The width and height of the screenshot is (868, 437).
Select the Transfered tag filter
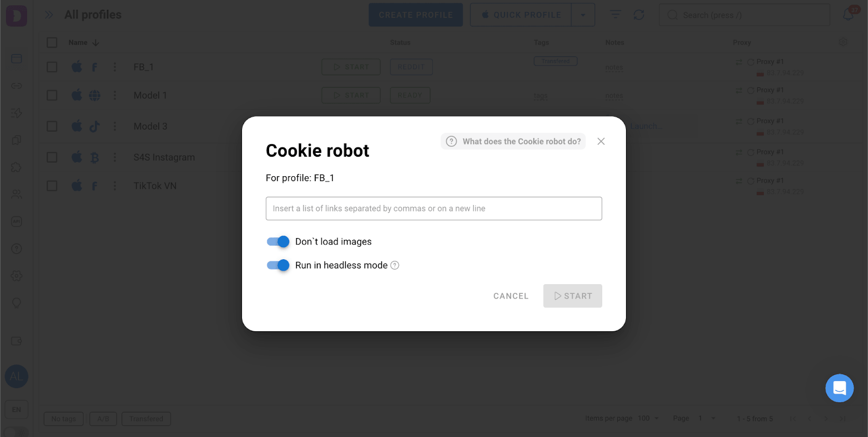[x=146, y=419]
